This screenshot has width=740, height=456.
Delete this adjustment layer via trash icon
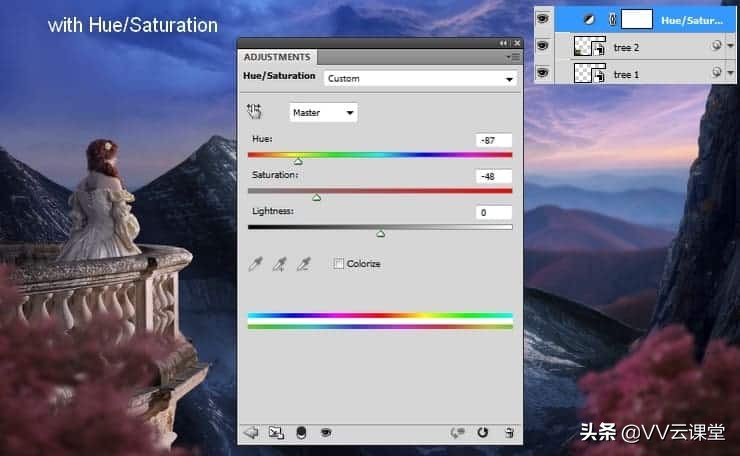point(509,432)
